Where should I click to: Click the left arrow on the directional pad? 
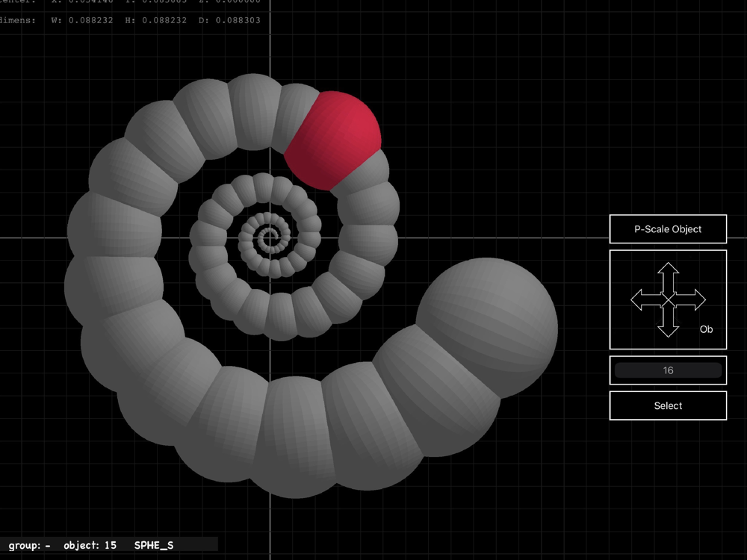pyautogui.click(x=643, y=300)
